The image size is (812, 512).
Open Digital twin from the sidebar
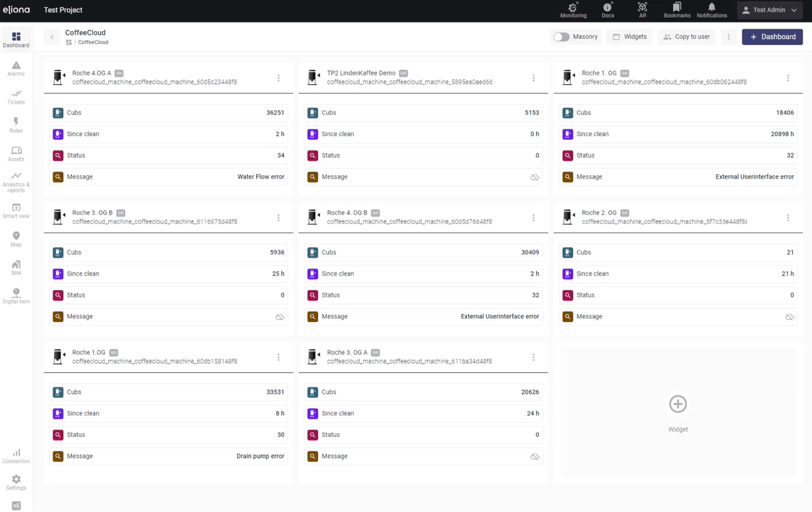pyautogui.click(x=16, y=296)
